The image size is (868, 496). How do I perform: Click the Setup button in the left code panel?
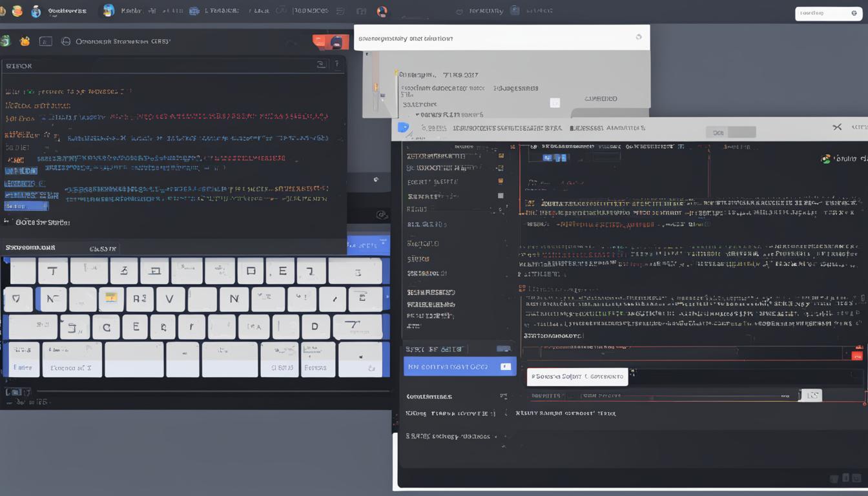coord(26,205)
